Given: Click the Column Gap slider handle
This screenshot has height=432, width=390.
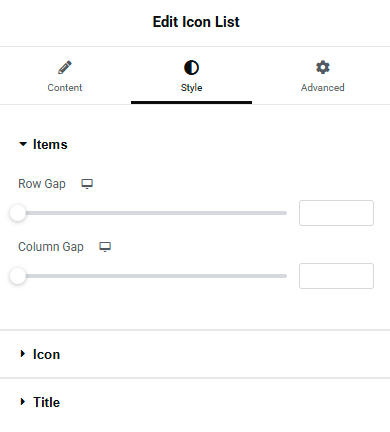Looking at the screenshot, I should click(x=18, y=276).
